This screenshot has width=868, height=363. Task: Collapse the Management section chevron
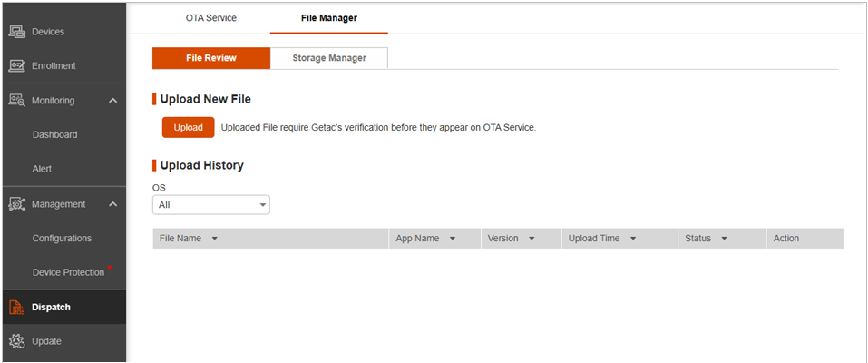[x=112, y=204]
